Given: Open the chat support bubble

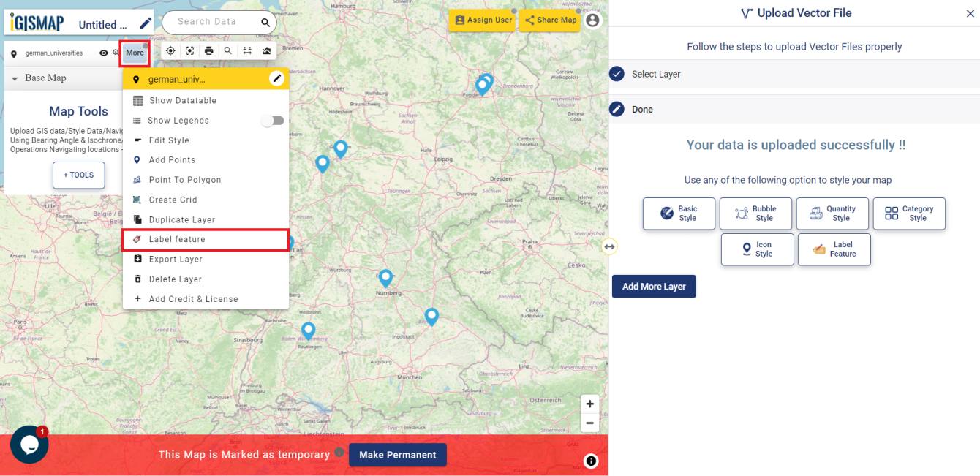Looking at the screenshot, I should pyautogui.click(x=29, y=445).
